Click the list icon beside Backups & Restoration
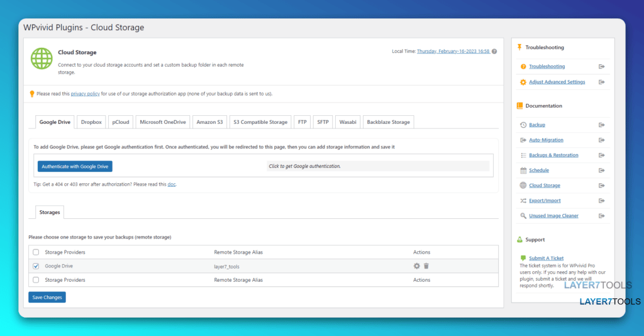The height and width of the screenshot is (336, 644). pos(523,155)
